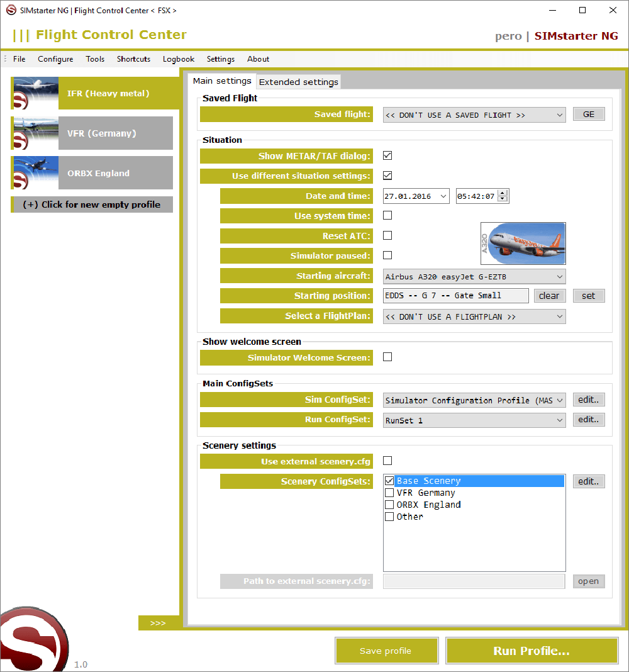Open the Saved flight dropdown
Screen dimensions: 629x672
point(474,115)
